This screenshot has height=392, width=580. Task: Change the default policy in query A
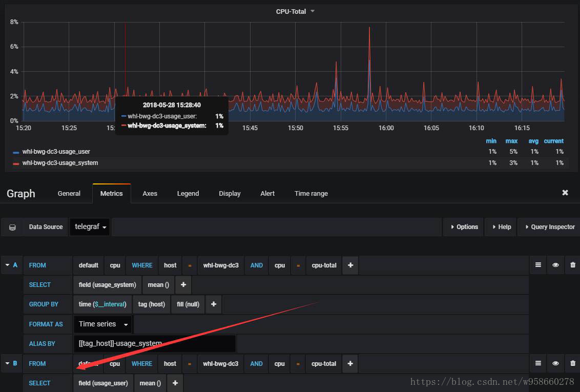(89, 265)
